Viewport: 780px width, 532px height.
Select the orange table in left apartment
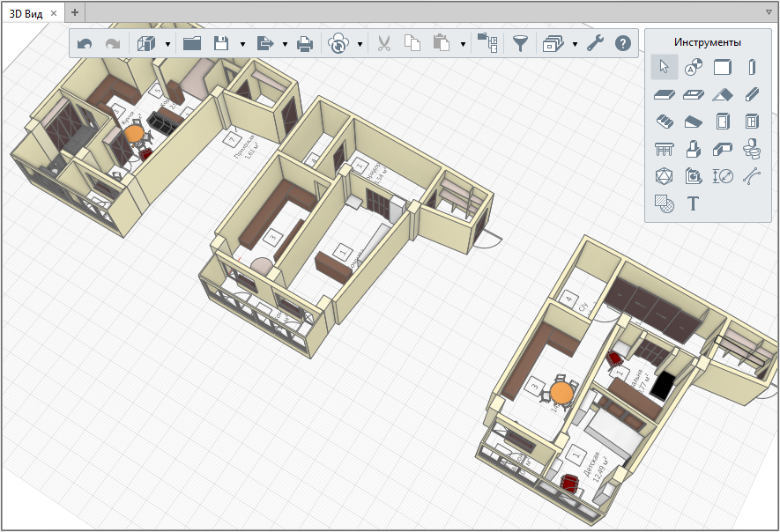pos(134,134)
